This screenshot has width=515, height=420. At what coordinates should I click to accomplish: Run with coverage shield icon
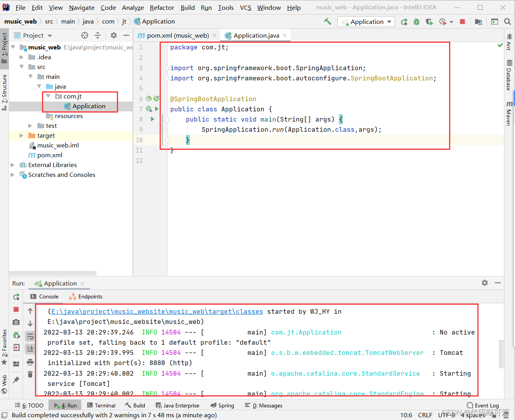(x=429, y=22)
